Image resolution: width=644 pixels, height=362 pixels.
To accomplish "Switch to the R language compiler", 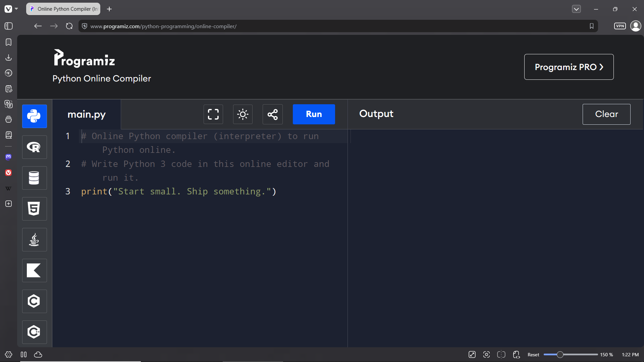I will click(34, 147).
